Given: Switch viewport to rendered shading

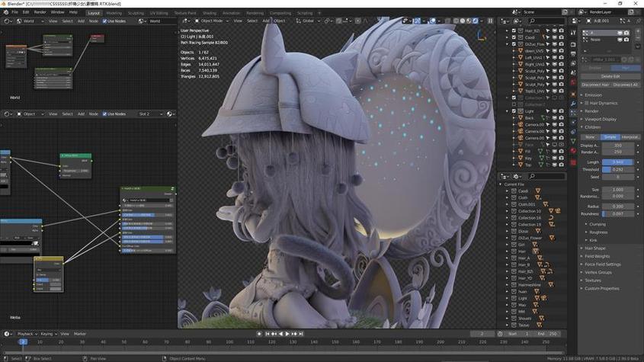Looking at the screenshot, I should [476, 21].
